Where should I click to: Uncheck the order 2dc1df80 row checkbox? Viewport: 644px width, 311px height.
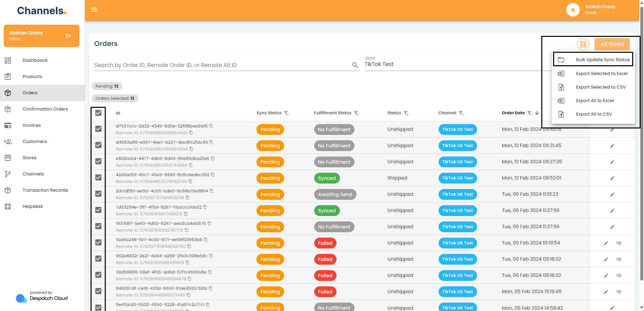(98, 194)
